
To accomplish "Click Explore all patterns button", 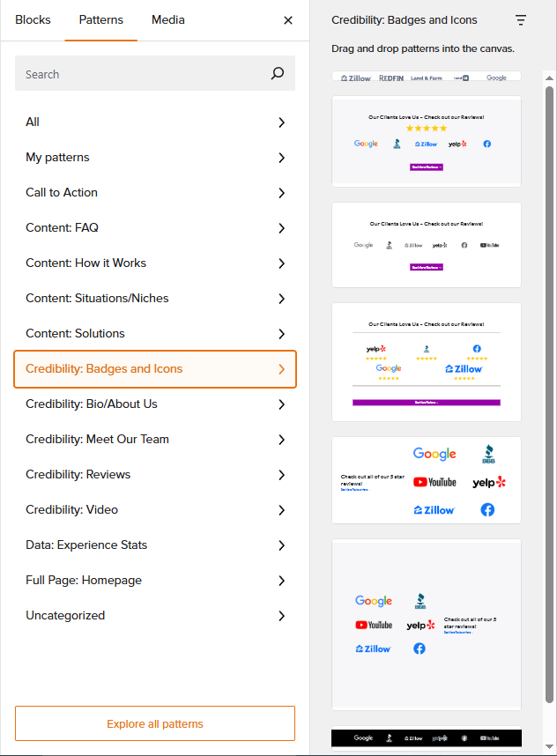I will pos(155,723).
